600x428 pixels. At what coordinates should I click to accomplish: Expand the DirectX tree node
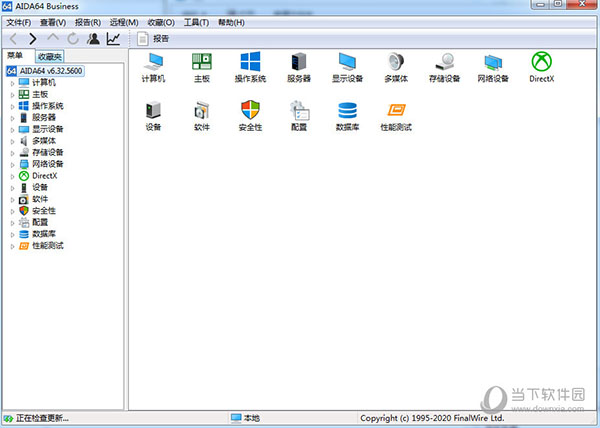coord(12,176)
